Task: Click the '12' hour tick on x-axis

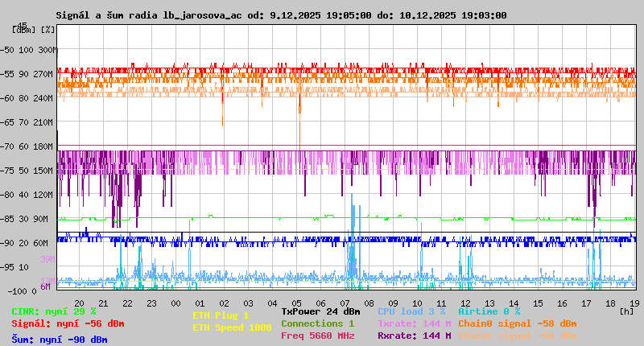Action: 466,303
